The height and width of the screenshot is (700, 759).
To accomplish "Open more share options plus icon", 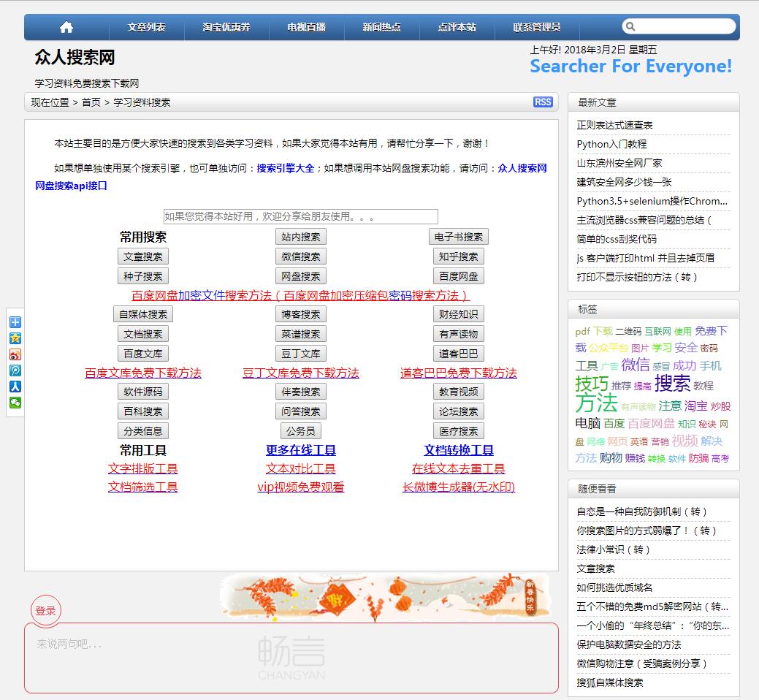I will point(15,322).
